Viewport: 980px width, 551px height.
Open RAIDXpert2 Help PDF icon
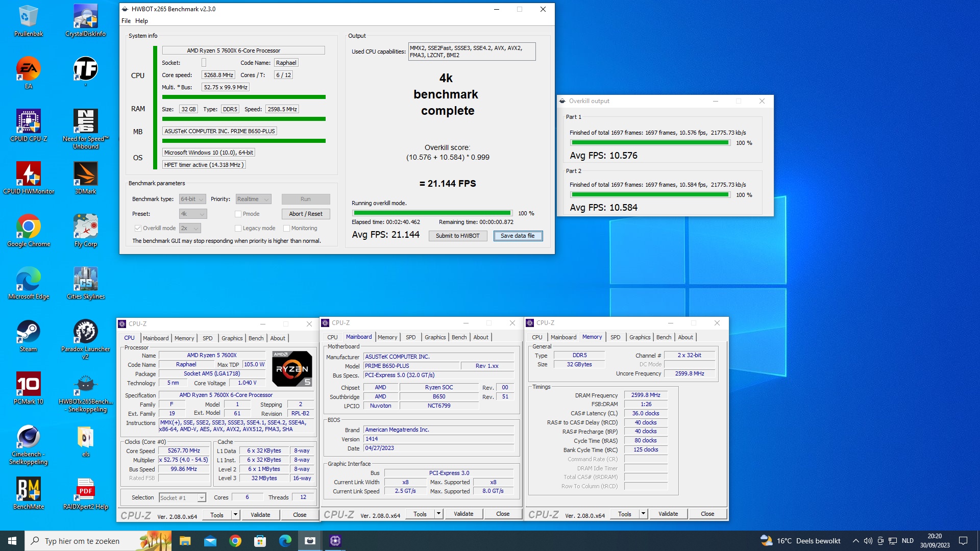(86, 493)
